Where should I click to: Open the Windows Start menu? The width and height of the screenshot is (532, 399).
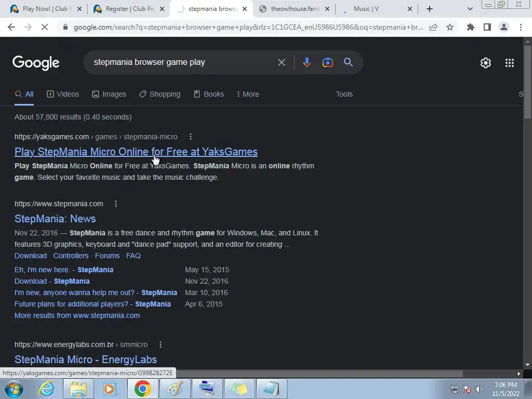14,389
